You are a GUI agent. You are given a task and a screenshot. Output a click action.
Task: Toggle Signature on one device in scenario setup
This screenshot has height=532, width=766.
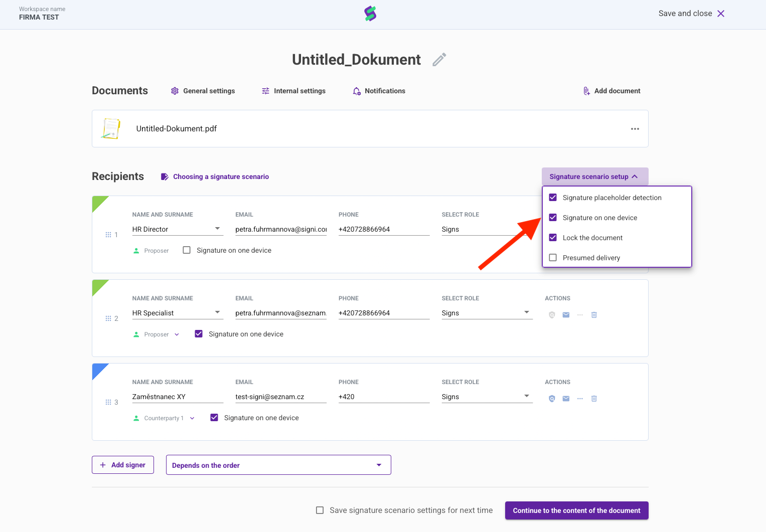(x=553, y=217)
